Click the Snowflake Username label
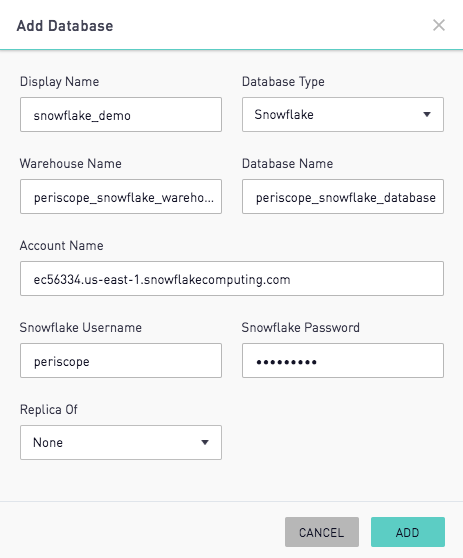The width and height of the screenshot is (463, 558). 81,327
